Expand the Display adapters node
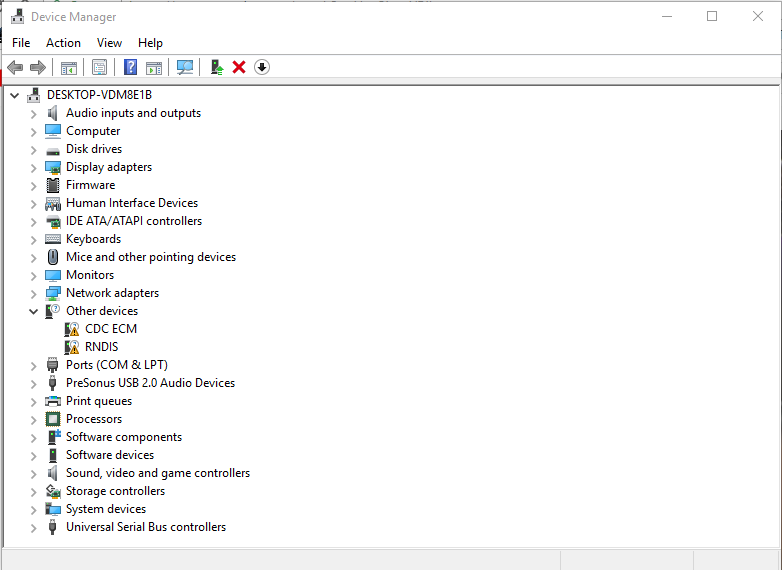Image resolution: width=782 pixels, height=570 pixels. point(33,167)
